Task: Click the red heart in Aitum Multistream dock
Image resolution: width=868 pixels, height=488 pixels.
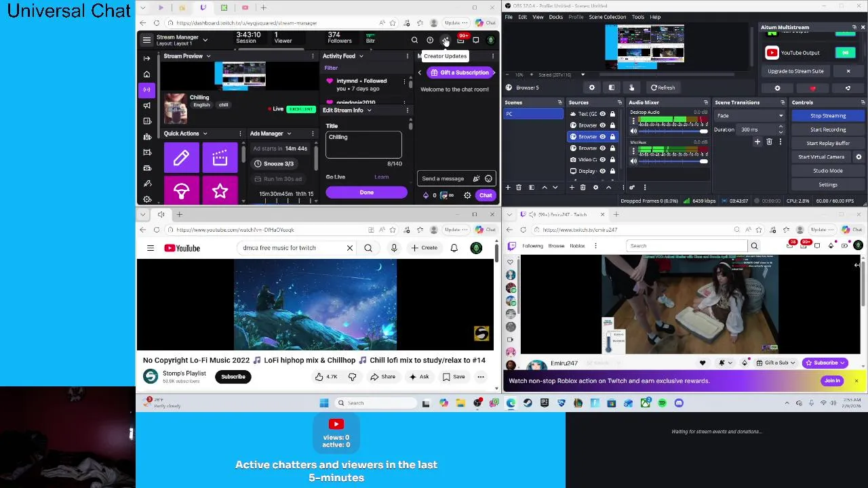Action: pyautogui.click(x=813, y=88)
